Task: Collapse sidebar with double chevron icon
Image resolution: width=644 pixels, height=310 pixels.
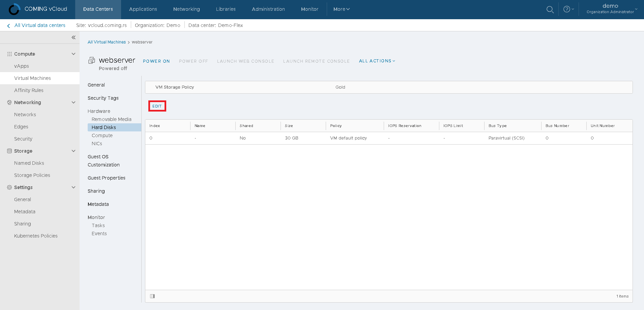Action: pyautogui.click(x=74, y=37)
